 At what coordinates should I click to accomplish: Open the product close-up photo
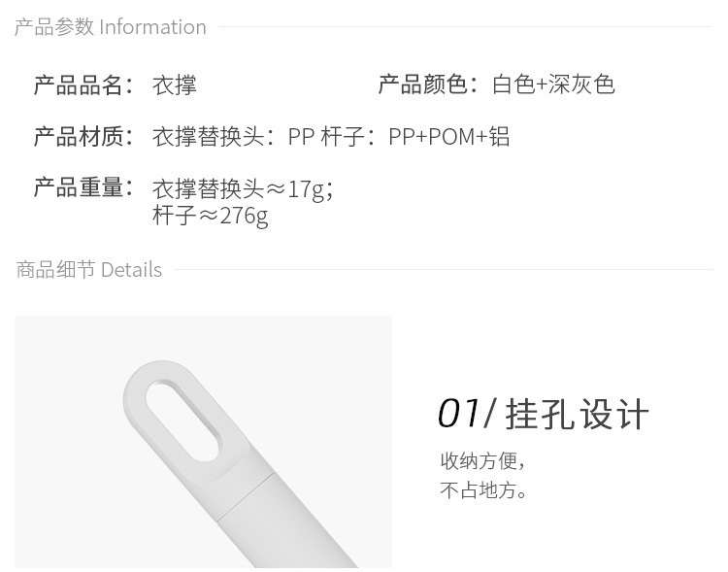coord(203,441)
